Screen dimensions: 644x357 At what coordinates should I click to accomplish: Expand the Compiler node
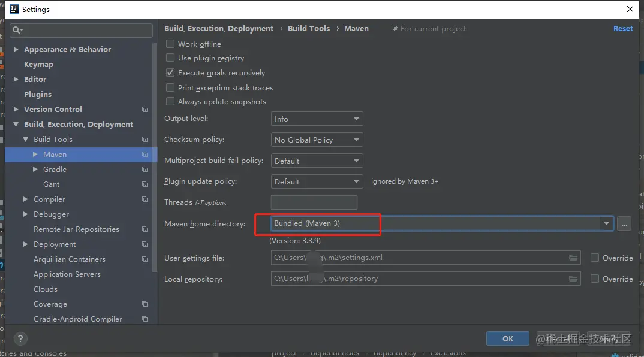point(25,199)
